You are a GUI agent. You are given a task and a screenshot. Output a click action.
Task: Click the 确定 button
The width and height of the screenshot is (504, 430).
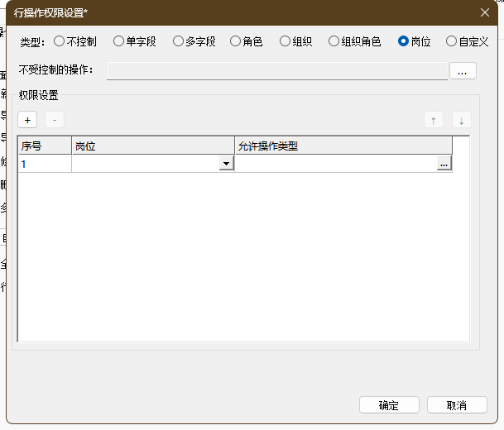click(389, 405)
